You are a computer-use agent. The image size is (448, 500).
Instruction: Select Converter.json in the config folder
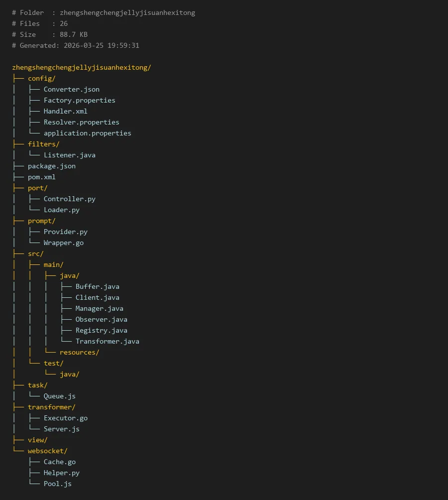[71, 89]
